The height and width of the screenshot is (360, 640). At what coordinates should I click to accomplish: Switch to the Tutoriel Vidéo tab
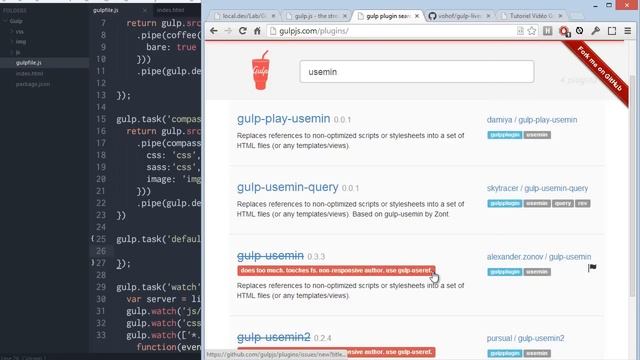tap(531, 16)
